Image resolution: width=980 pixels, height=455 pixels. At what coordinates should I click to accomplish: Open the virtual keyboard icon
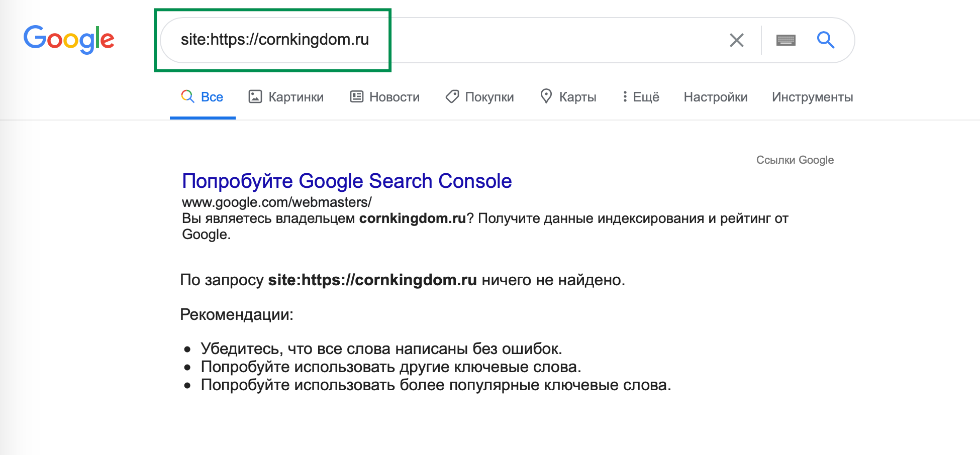pos(786,40)
